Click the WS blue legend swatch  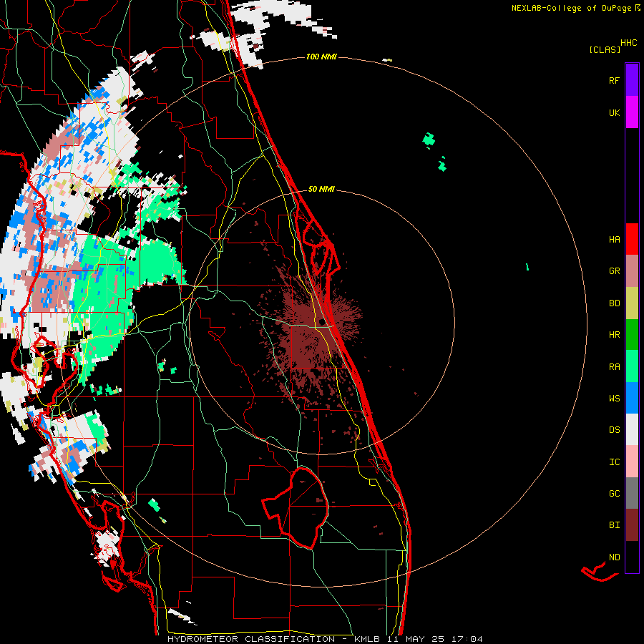click(x=632, y=398)
